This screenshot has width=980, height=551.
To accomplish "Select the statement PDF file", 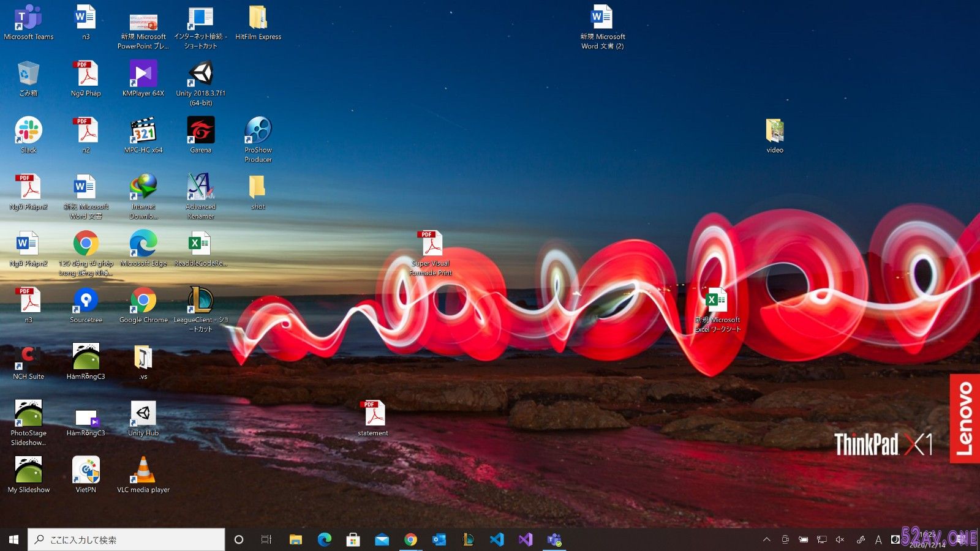I will click(x=373, y=414).
